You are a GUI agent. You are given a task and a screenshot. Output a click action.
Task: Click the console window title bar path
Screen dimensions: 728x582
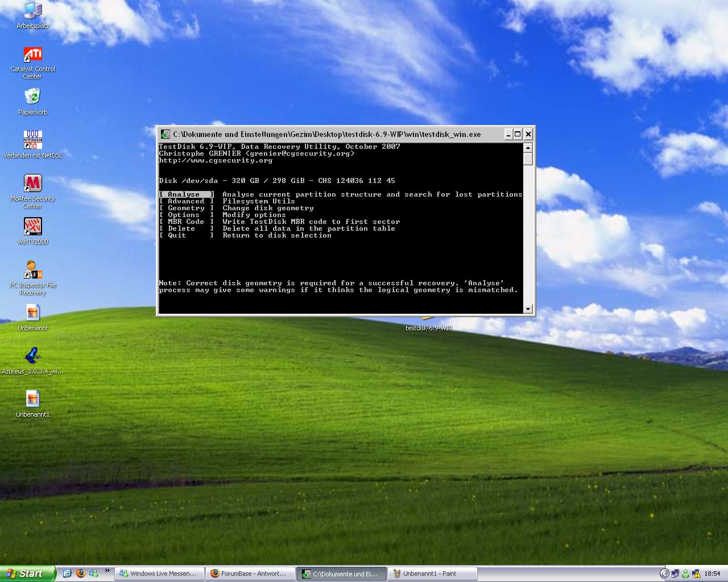click(x=327, y=134)
